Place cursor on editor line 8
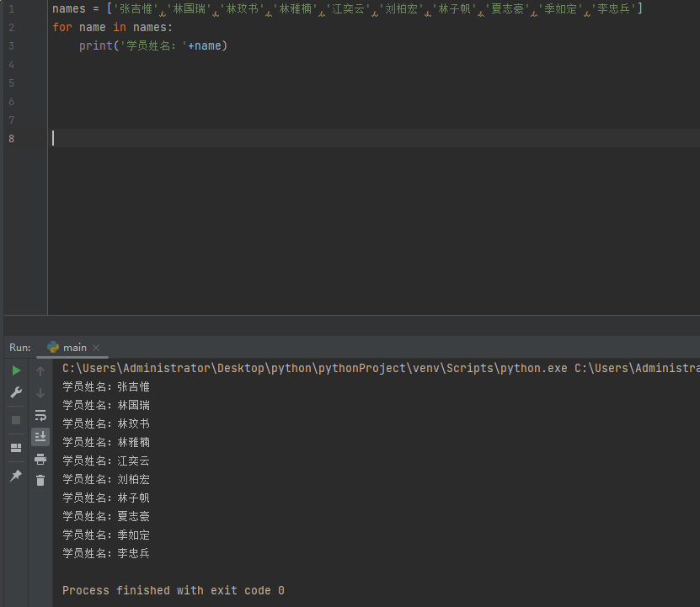This screenshot has height=607, width=700. [x=374, y=138]
